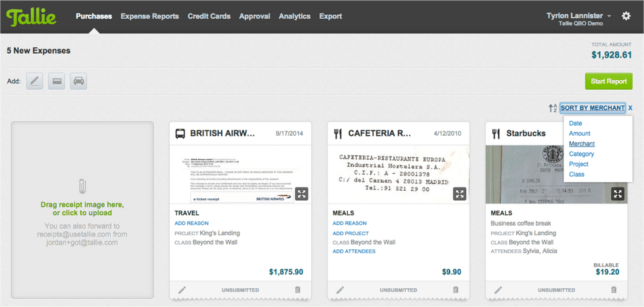Delete the Starbucks expense
This screenshot has height=307, width=644.
(x=614, y=290)
